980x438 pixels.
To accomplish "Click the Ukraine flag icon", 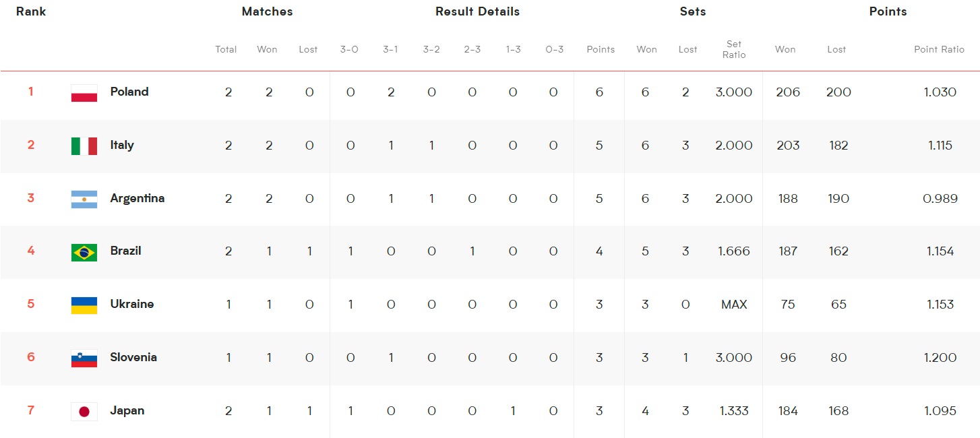I will 84,305.
